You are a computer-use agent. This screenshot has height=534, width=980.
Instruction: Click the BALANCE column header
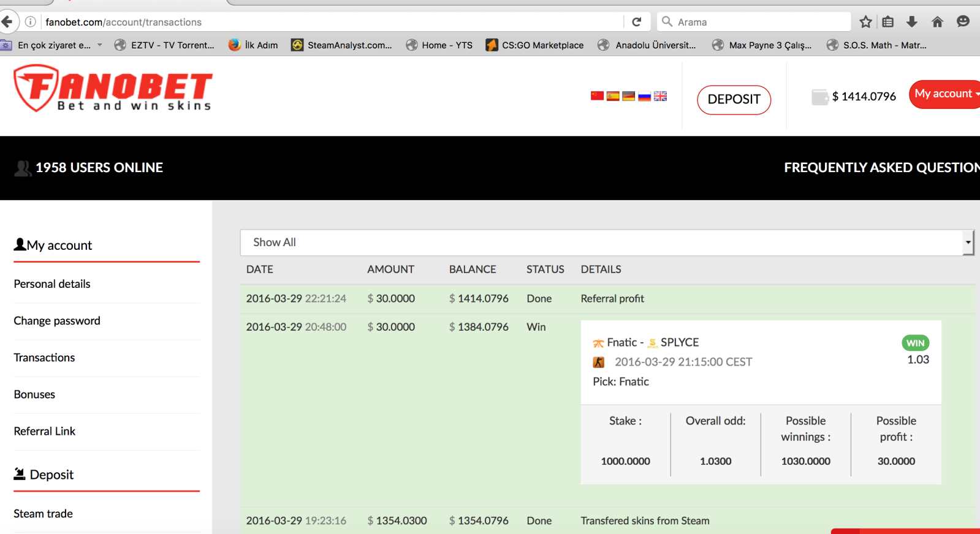[473, 269]
